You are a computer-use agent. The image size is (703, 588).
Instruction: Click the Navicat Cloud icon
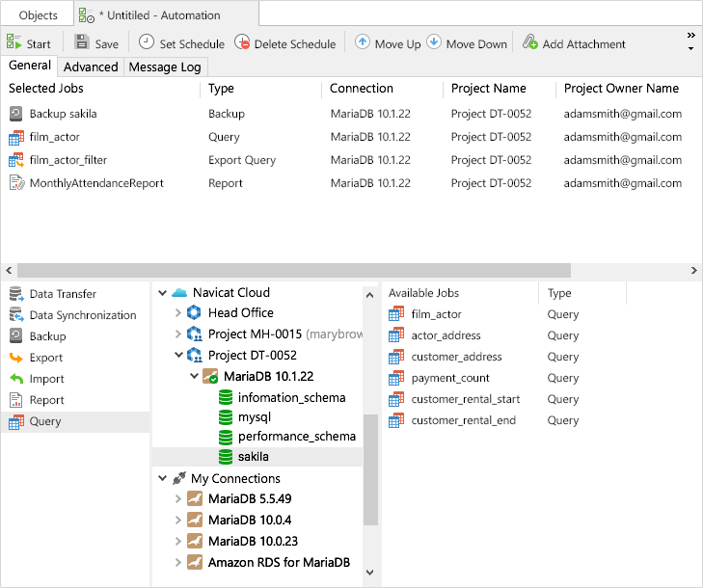179,293
